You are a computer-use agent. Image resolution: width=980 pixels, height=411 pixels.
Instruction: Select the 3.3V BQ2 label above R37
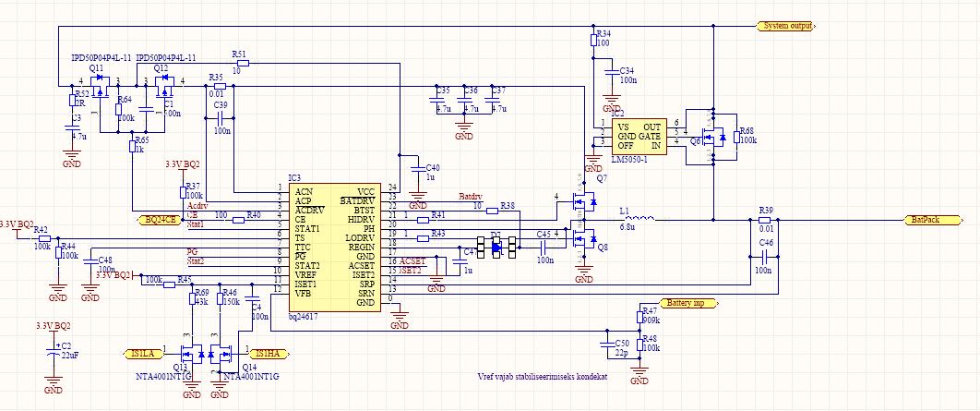183,164
